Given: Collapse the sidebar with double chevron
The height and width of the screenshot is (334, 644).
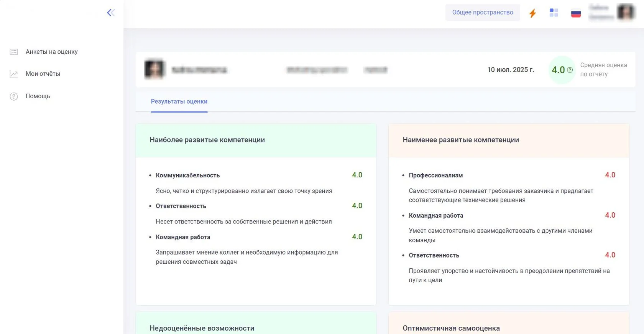Looking at the screenshot, I should coord(111,13).
